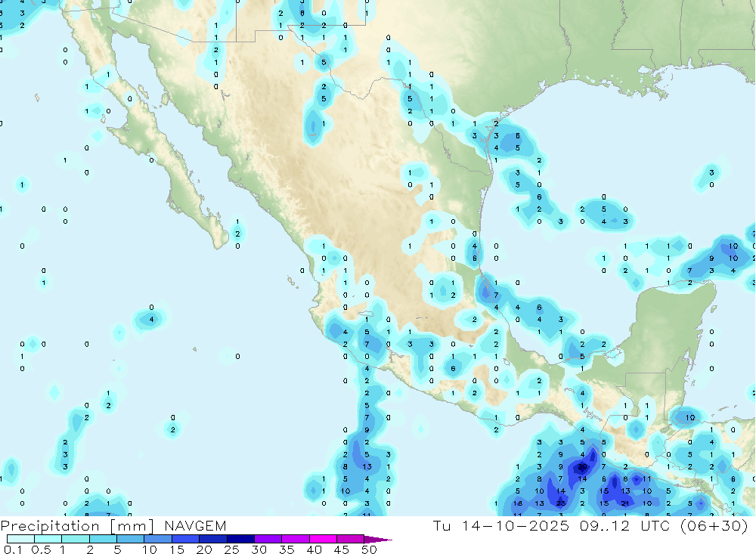Screen dimensions: 756x554
Task: Click the 20–25 mm dark blue swatch
Action: (213, 539)
